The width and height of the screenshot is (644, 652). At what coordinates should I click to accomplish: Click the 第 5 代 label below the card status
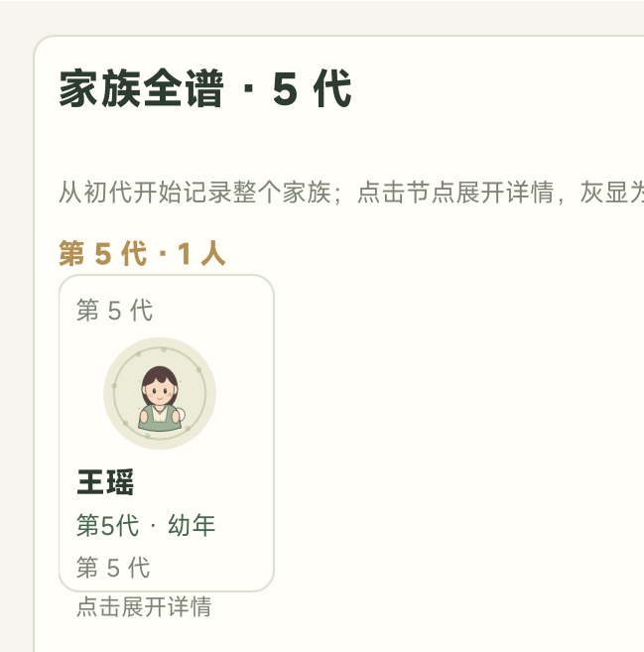[x=113, y=568]
